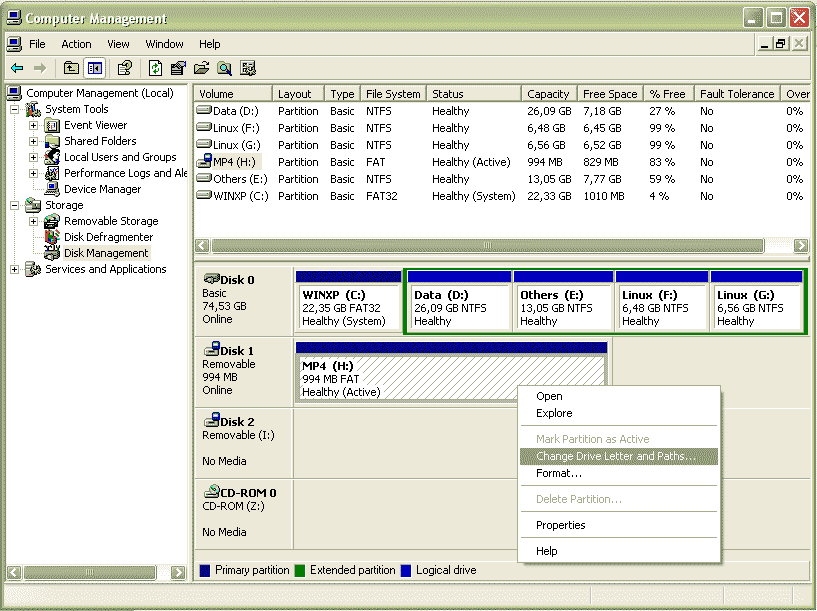Screen dimensions: 817x611
Task: Click the Disk 1 removable drive icon
Action: coord(211,350)
